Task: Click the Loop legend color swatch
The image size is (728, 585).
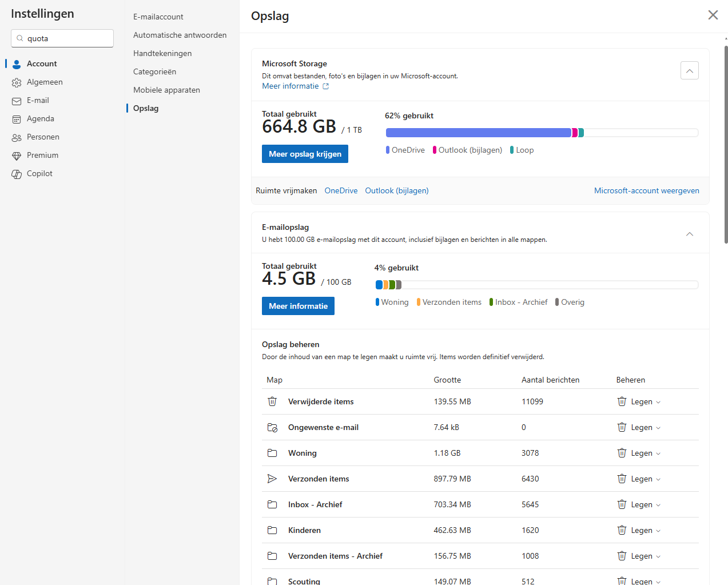Action: [512, 150]
